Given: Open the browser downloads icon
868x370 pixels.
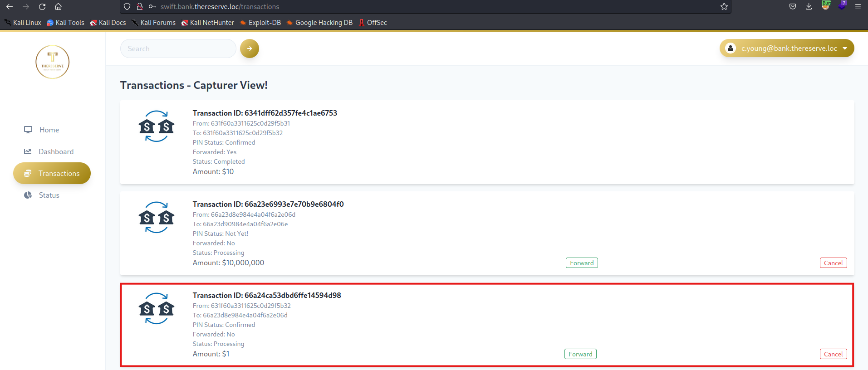Looking at the screenshot, I should (809, 7).
